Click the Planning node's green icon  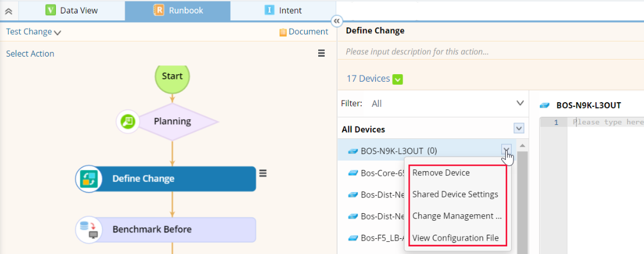(x=127, y=121)
